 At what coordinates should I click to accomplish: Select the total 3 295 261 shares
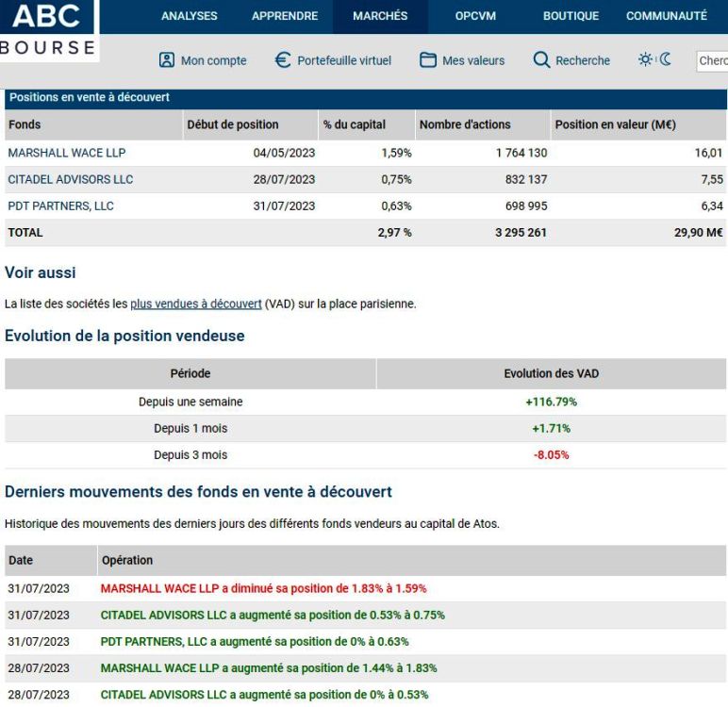(x=521, y=233)
